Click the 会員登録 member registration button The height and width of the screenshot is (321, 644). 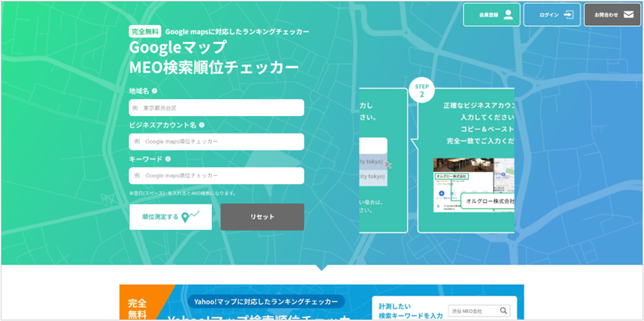pyautogui.click(x=491, y=14)
